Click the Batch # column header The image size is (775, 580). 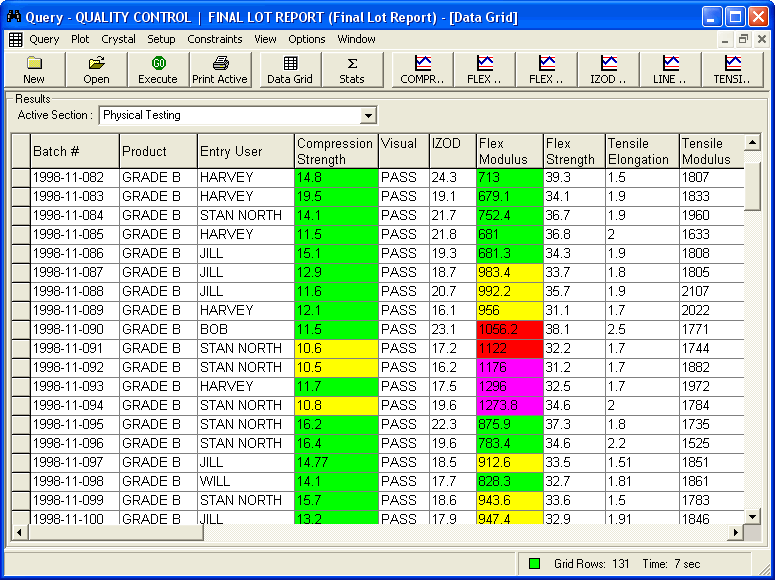pyautogui.click(x=75, y=151)
